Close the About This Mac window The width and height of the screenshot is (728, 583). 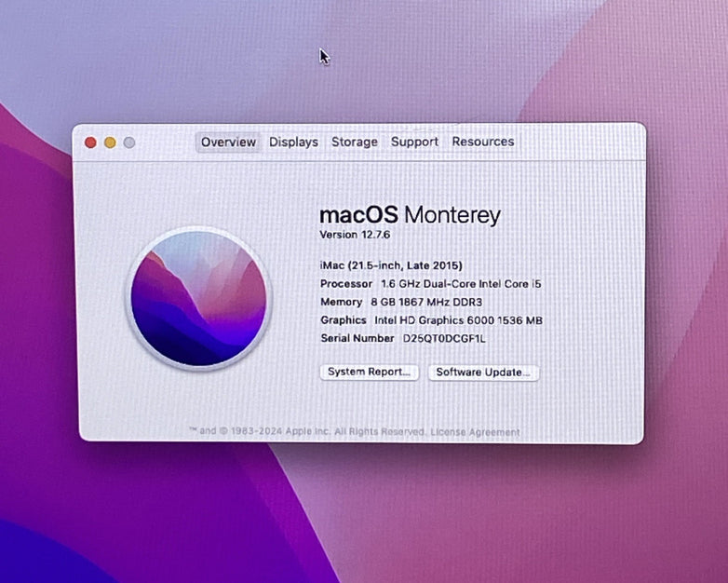pyautogui.click(x=90, y=142)
